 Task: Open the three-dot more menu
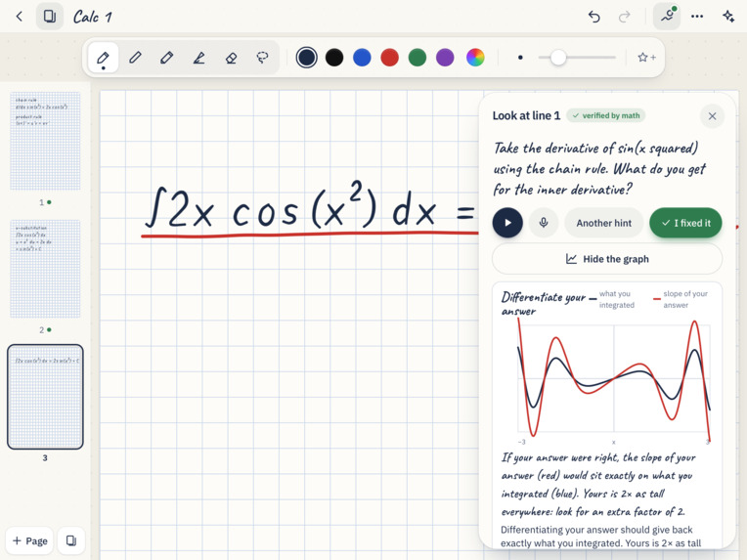[x=697, y=17]
